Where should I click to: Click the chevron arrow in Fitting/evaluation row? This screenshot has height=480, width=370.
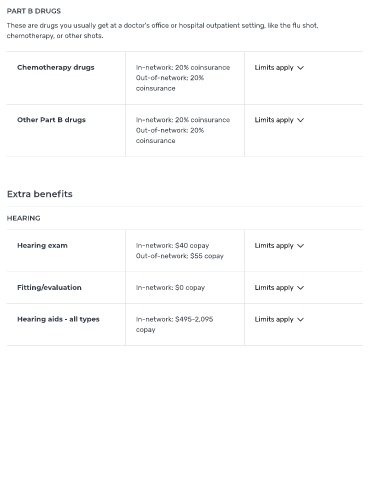tap(300, 288)
